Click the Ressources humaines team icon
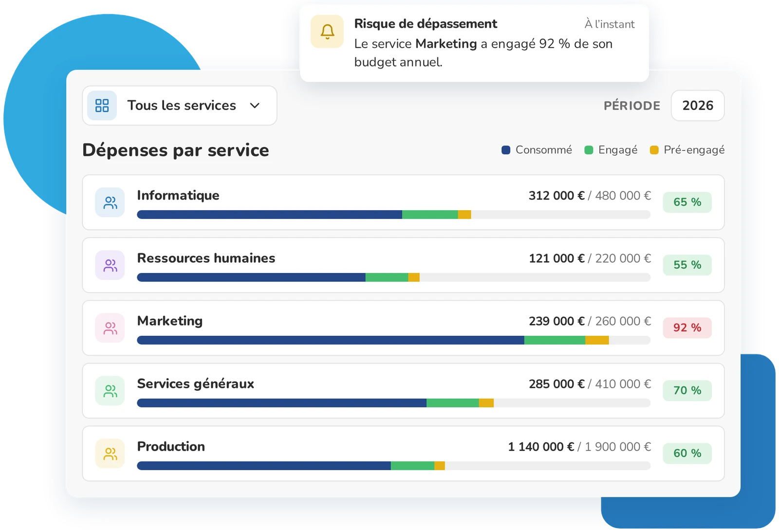The width and height of the screenshot is (779, 532). tap(110, 265)
